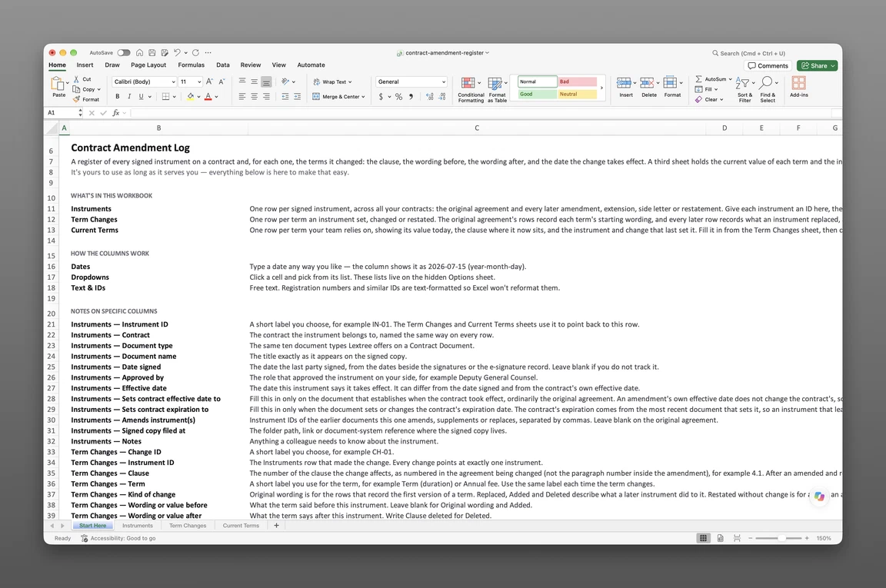
Task: Toggle Align Right for text
Action: (266, 97)
